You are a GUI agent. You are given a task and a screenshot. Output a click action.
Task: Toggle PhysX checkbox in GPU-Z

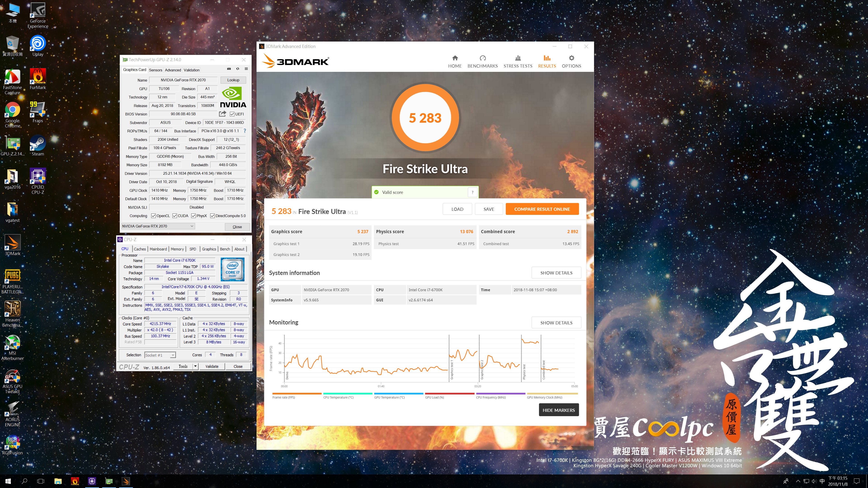[x=193, y=216]
